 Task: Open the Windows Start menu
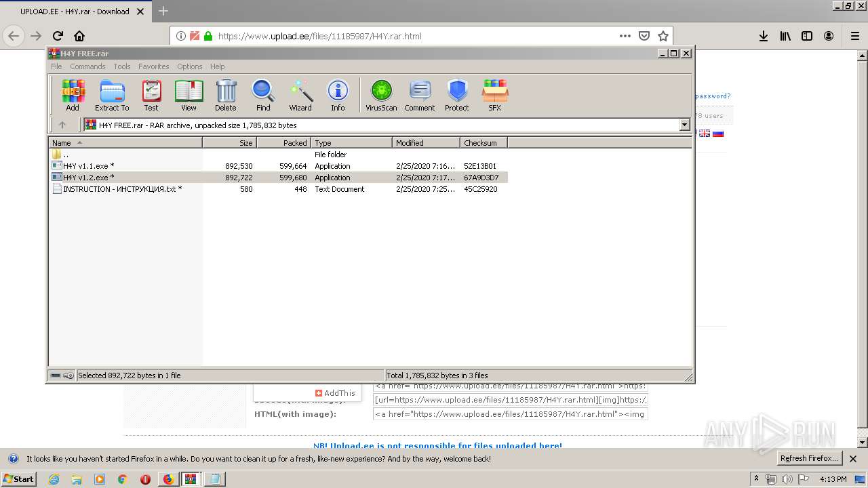(19, 479)
